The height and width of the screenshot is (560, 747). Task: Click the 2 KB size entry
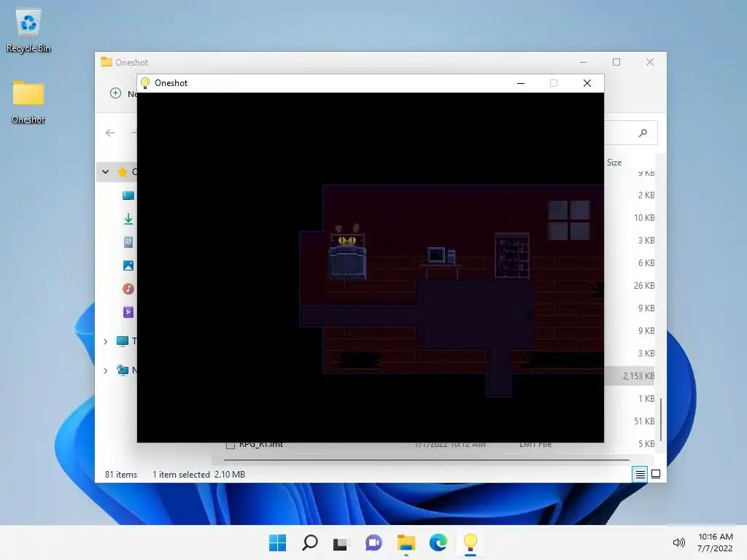pos(646,195)
